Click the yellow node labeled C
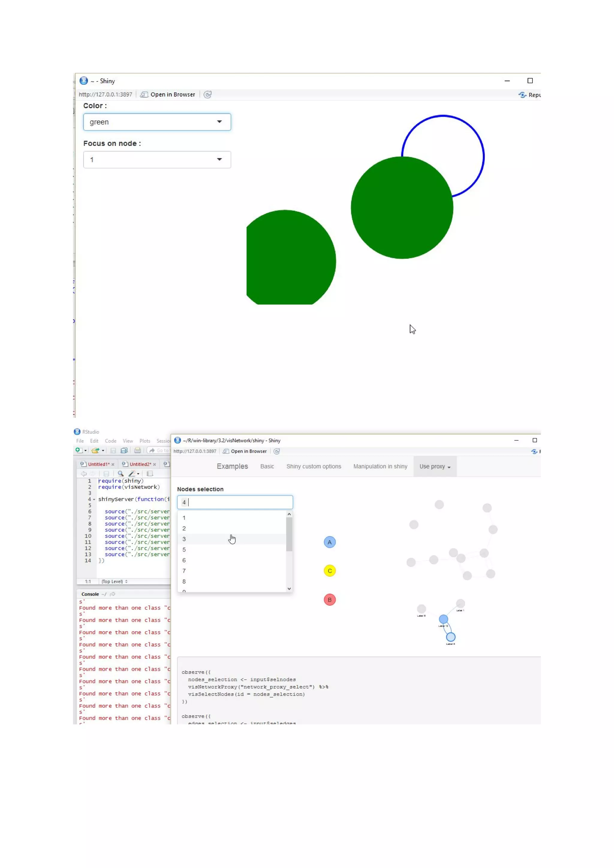The height and width of the screenshot is (868, 614). tap(330, 571)
